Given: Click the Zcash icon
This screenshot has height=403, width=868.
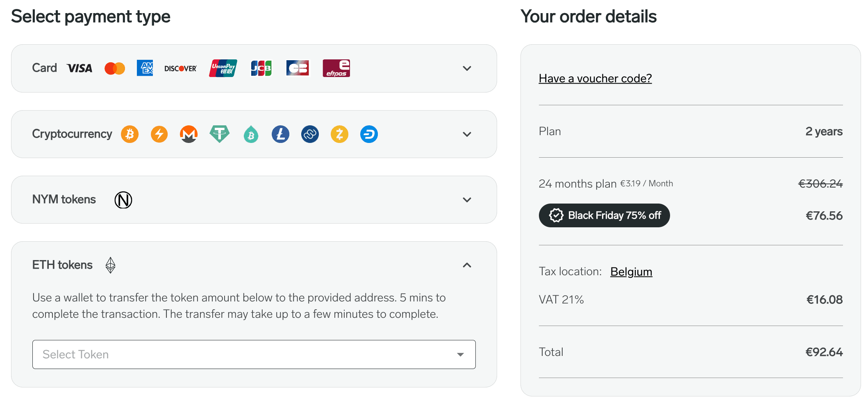Looking at the screenshot, I should 339,134.
